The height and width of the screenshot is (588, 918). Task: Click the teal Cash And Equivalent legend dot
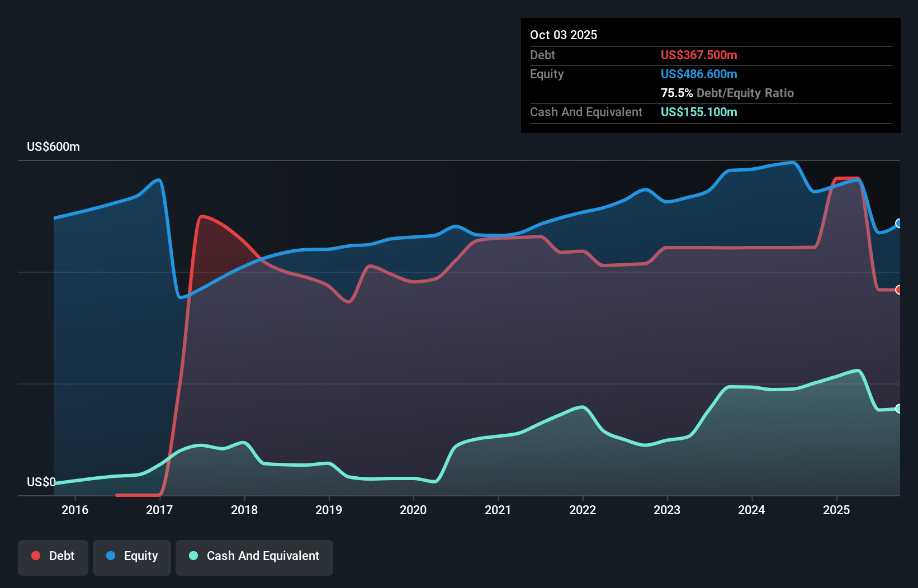pyautogui.click(x=193, y=556)
